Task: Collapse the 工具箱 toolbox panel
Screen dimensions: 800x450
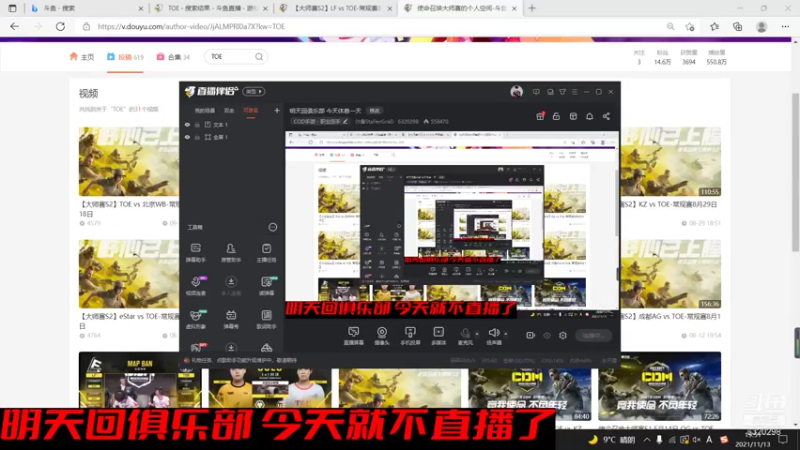Action: pos(273,227)
